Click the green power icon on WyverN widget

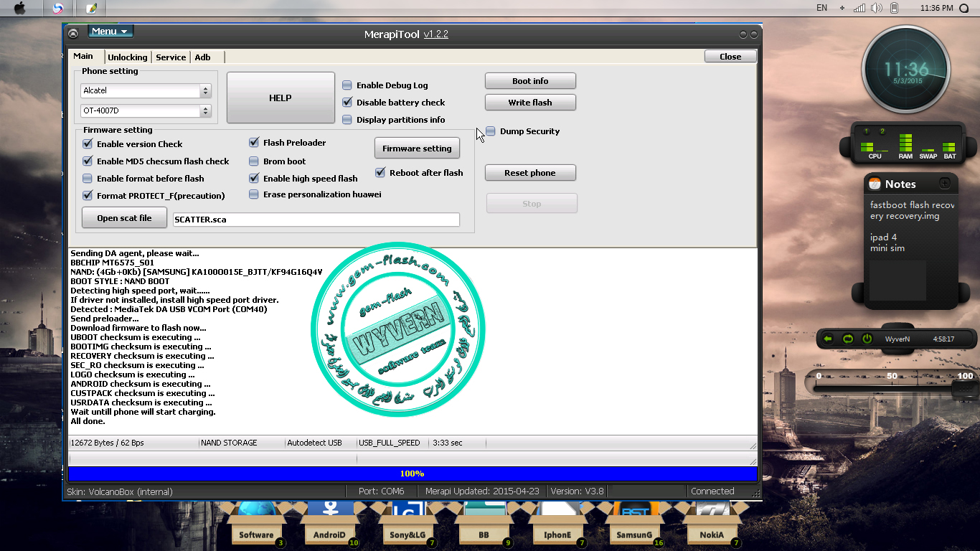(867, 339)
